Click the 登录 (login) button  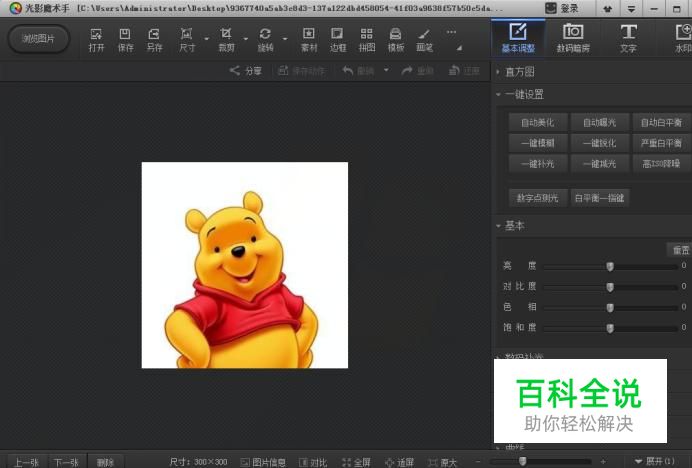(562, 8)
